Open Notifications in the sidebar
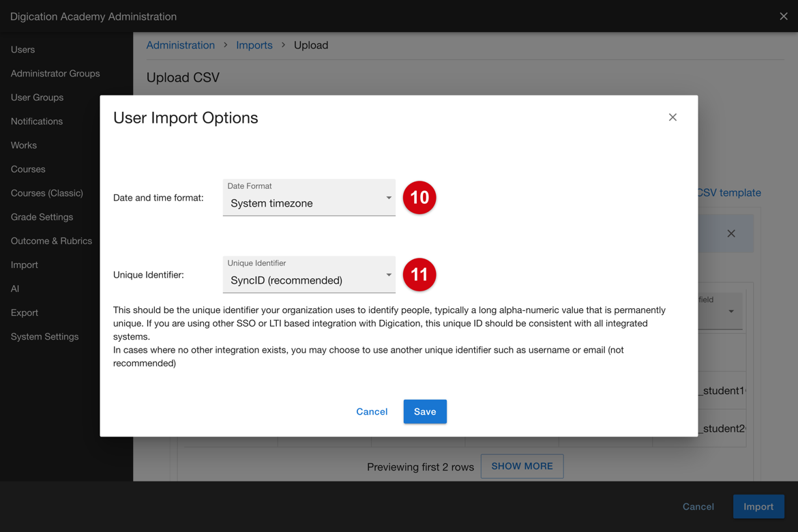Viewport: 798px width, 532px height. pyautogui.click(x=37, y=121)
